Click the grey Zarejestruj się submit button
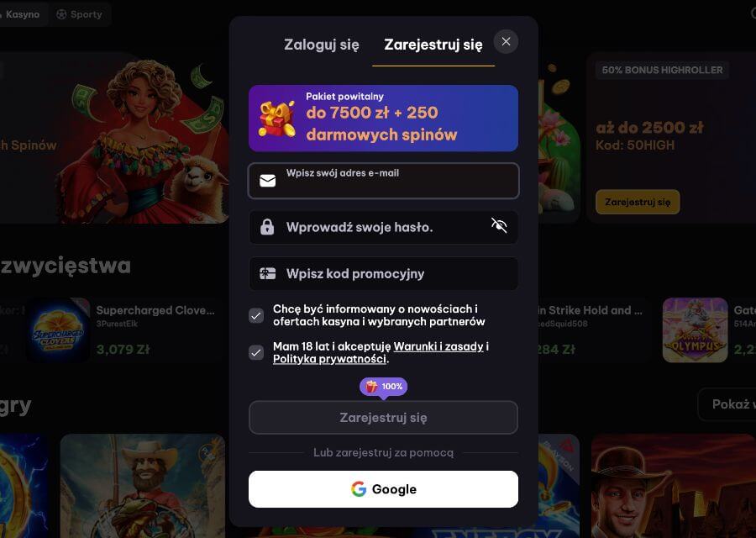 coord(383,418)
